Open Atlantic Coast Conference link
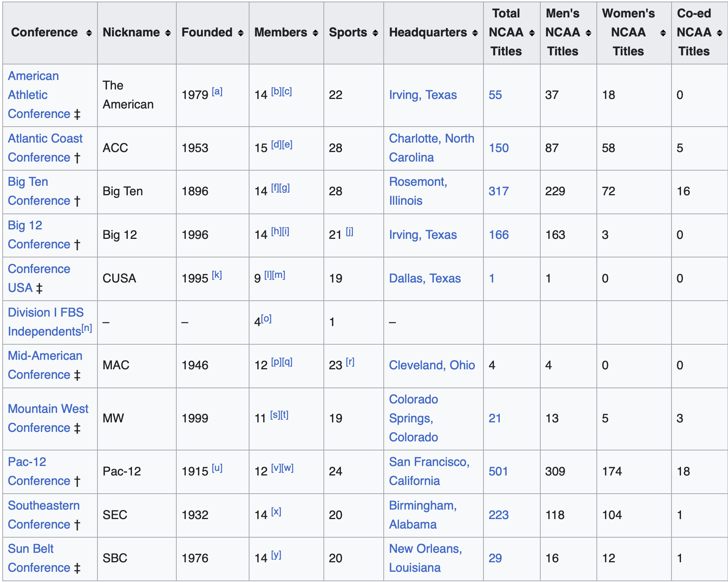 [45, 148]
